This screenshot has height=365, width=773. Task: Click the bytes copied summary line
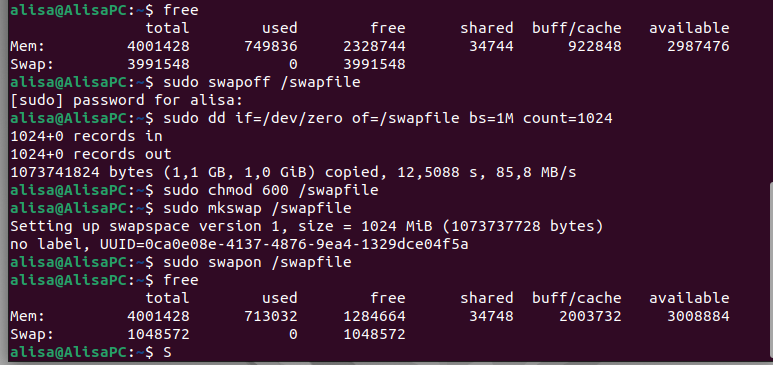click(x=293, y=172)
